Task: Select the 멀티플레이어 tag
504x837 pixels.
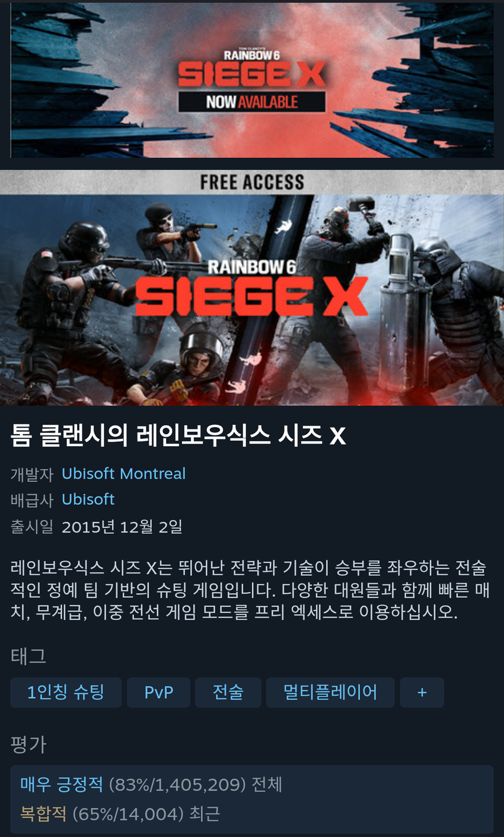Action: point(330,692)
